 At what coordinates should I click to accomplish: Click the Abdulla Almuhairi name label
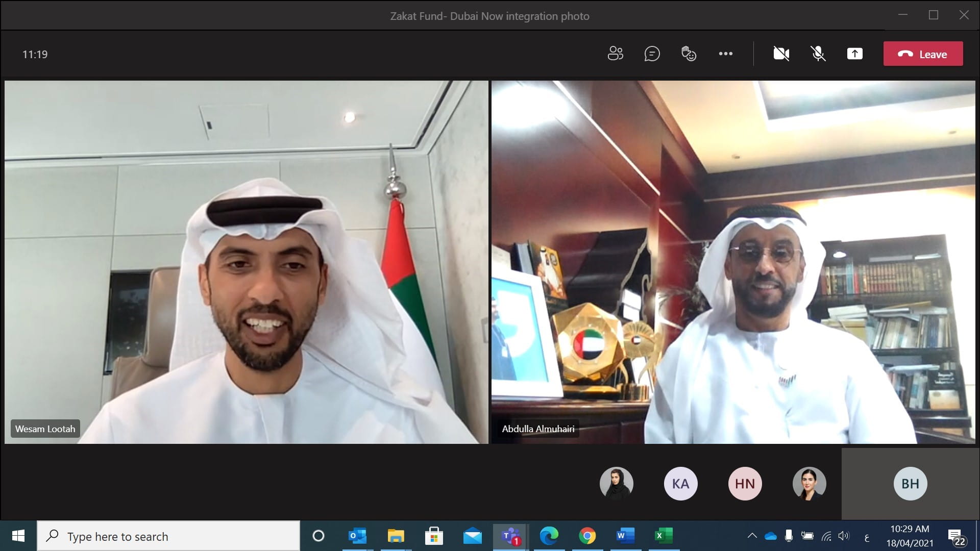coord(538,429)
